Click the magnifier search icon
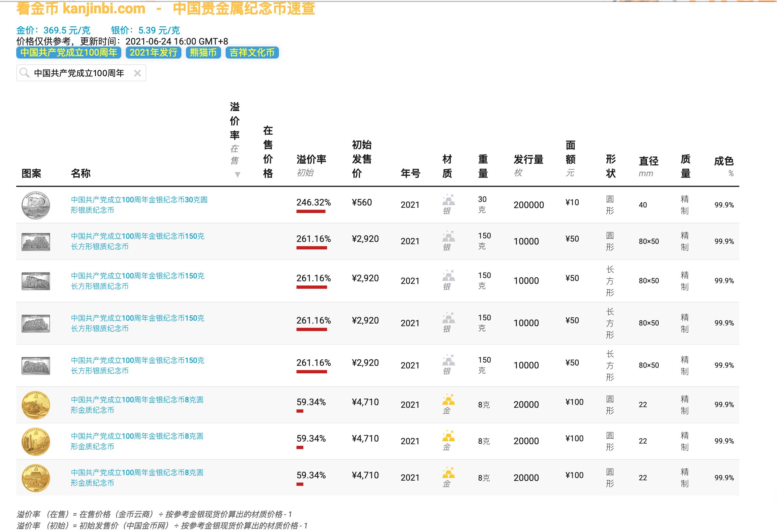The image size is (777, 532). 24,73
